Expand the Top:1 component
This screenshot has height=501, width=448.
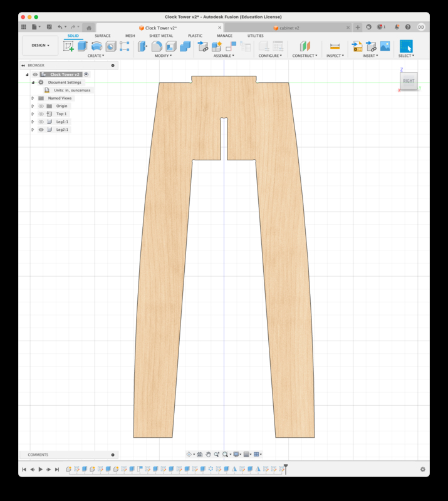point(33,114)
